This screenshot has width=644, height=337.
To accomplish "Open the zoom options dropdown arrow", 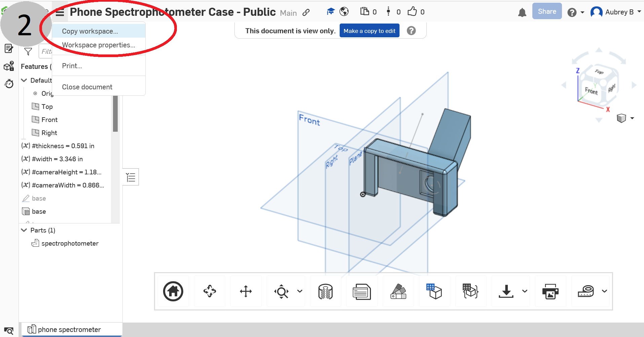I will pos(300,291).
